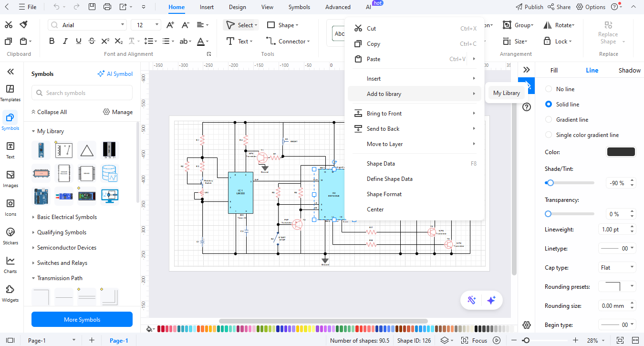Apply Superscript formatting
The width and height of the screenshot is (644, 346).
click(x=105, y=41)
